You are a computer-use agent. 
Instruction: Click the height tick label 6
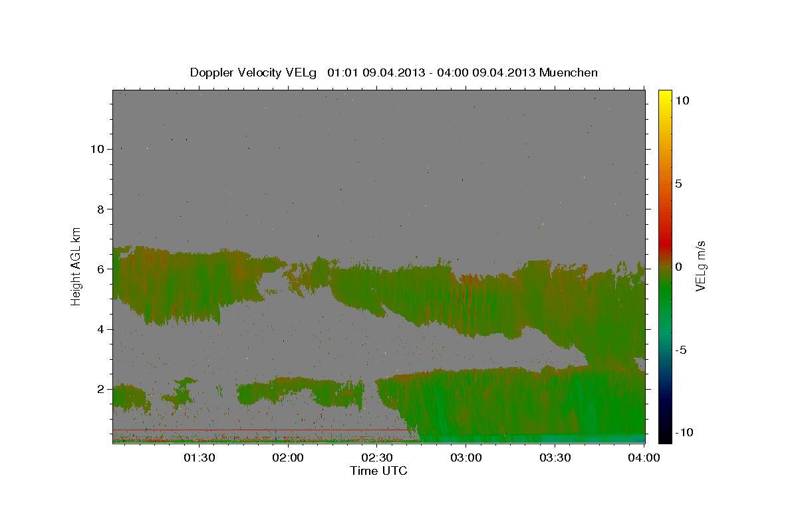click(101, 269)
